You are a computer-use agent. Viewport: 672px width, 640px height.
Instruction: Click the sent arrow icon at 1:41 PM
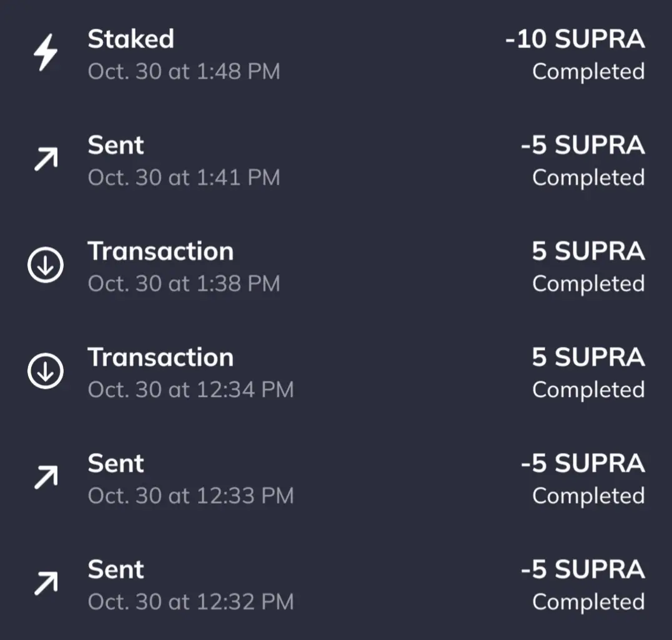coord(46,161)
